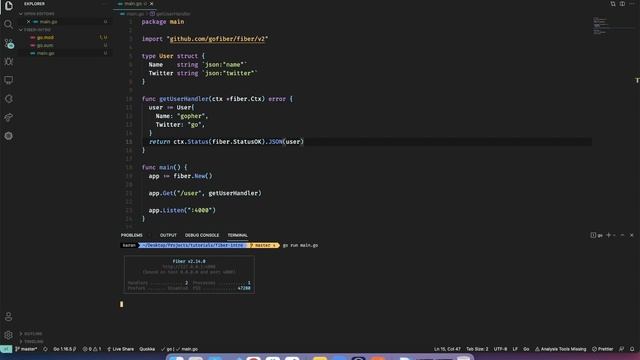Click the getUserHandler breadcrumb
The image size is (640, 360).
click(170, 14)
